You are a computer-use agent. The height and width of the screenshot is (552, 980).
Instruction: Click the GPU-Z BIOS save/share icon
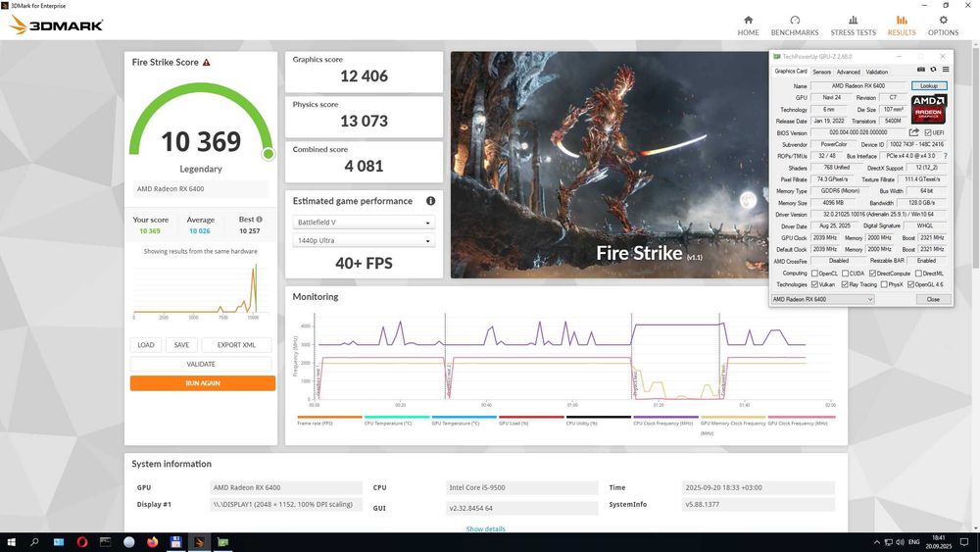(913, 132)
